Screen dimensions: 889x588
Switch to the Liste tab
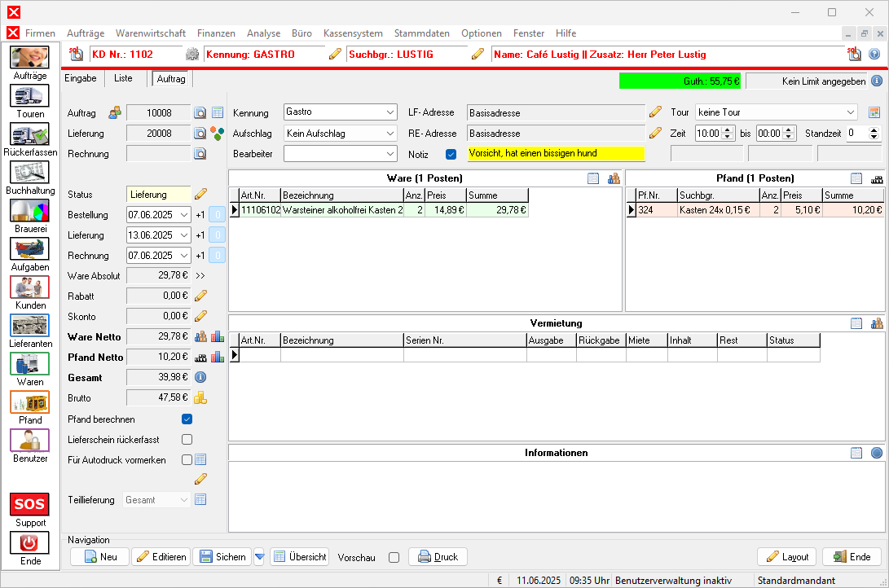coord(123,78)
